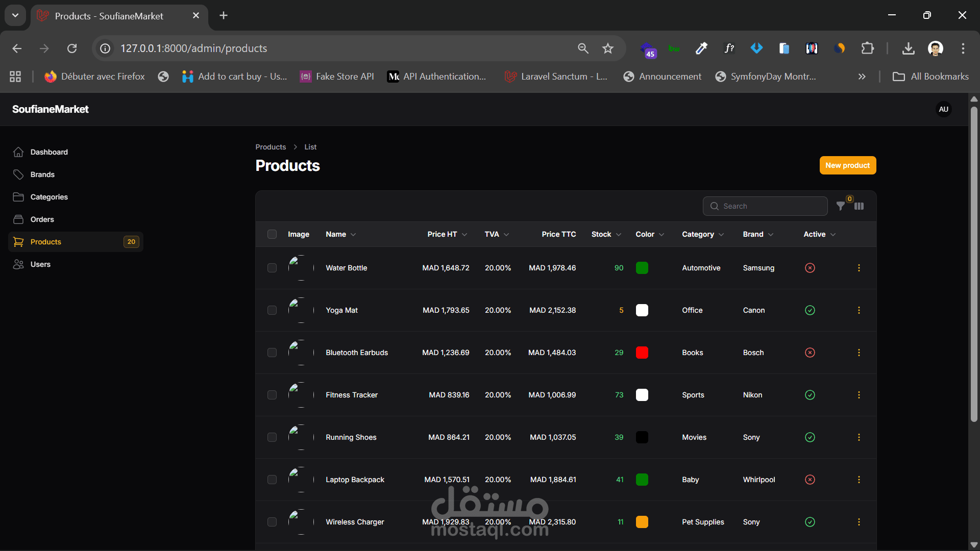This screenshot has height=551, width=980.
Task: Open the toggle columns icon
Action: click(x=859, y=206)
